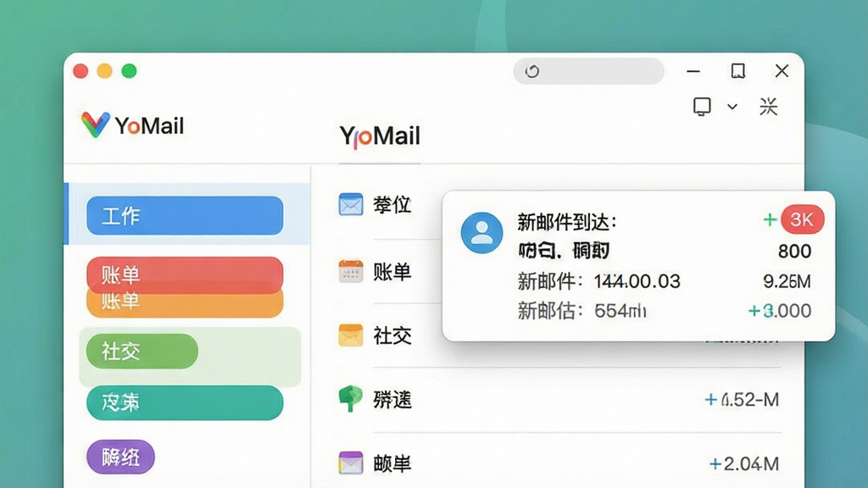The width and height of the screenshot is (868, 488).
Task: Click the avatar in the notification popup
Action: click(x=481, y=233)
